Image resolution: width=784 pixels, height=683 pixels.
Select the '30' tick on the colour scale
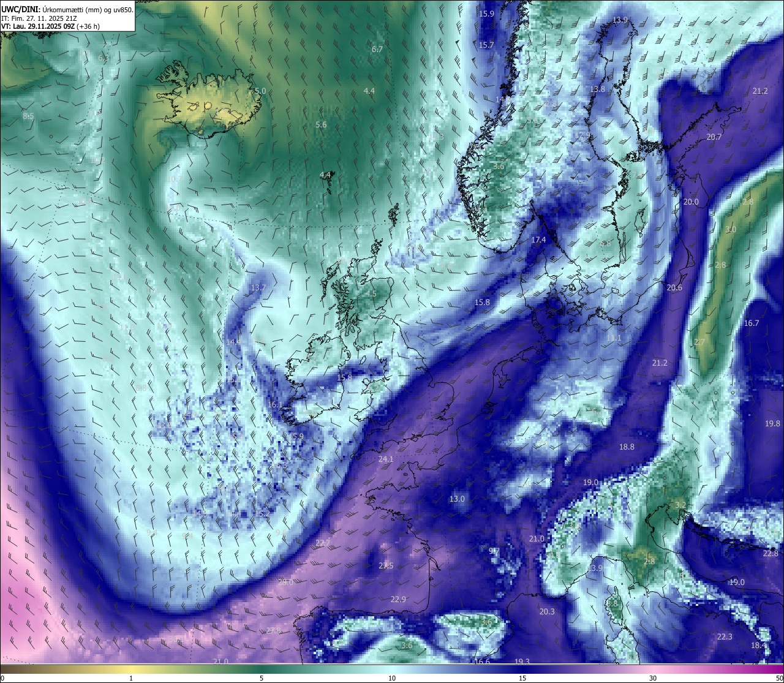653,678
